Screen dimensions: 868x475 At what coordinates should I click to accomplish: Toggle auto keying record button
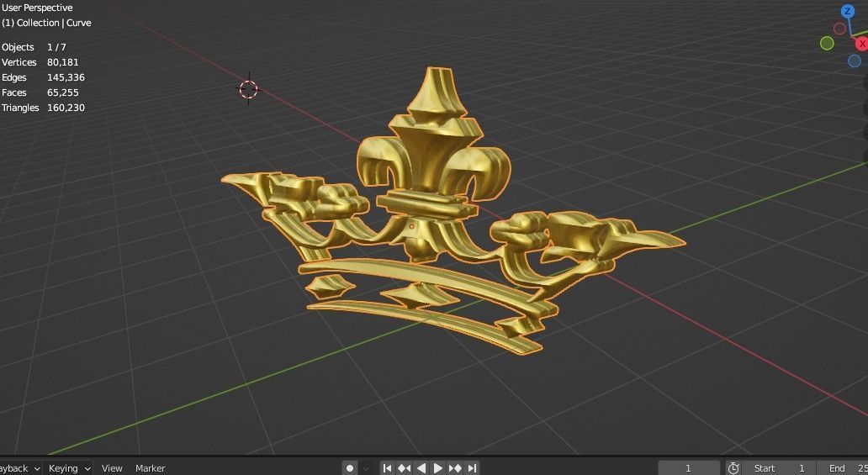point(350,468)
